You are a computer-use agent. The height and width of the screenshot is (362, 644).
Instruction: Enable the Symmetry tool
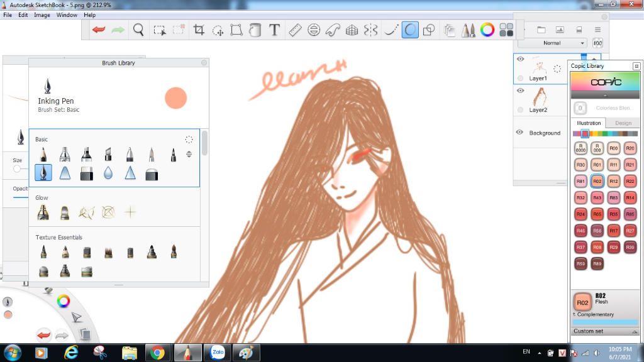pos(370,30)
